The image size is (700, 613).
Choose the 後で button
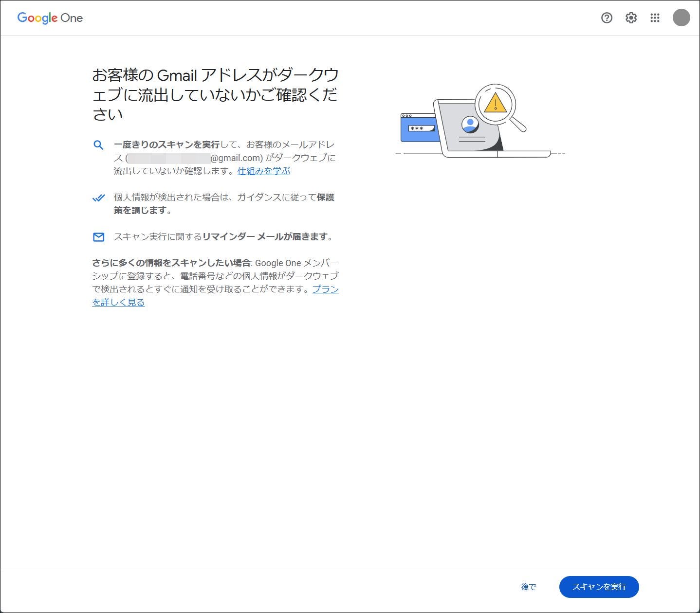coord(529,587)
